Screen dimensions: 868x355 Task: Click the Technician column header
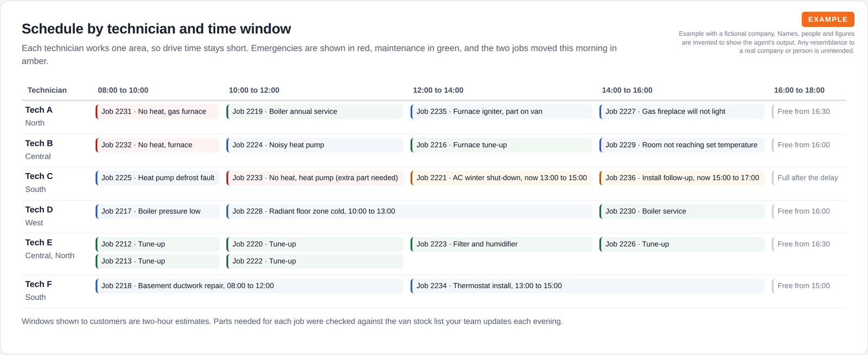point(47,90)
